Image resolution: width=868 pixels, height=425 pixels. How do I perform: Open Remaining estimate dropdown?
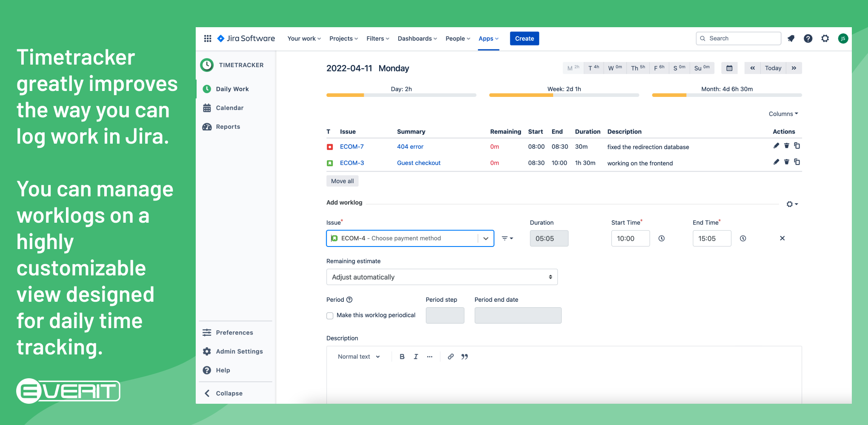click(x=442, y=277)
